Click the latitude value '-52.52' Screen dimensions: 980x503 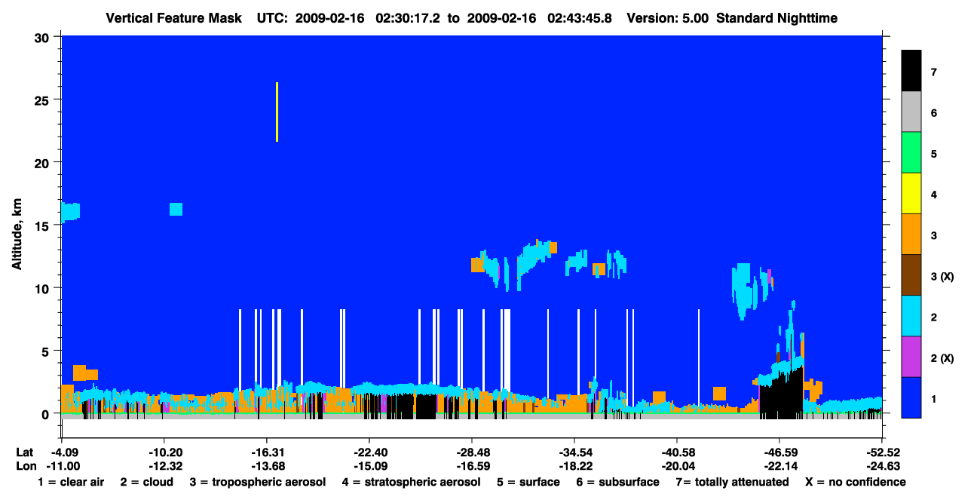pos(882,452)
